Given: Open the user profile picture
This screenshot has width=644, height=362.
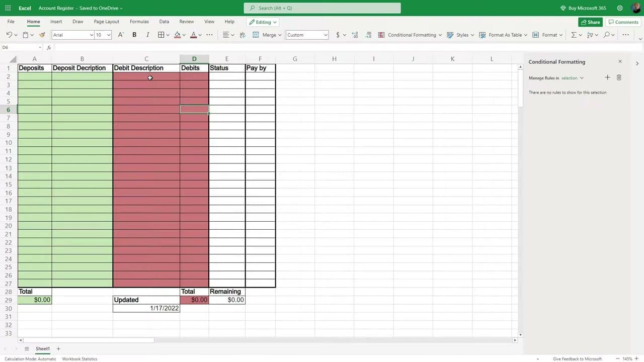Looking at the screenshot, I should click(635, 8).
